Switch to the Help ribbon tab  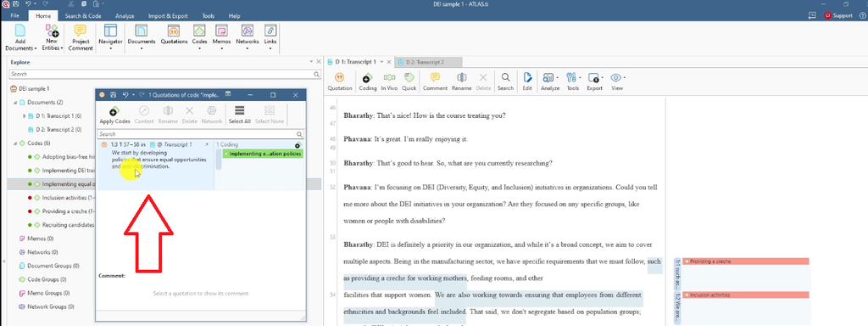[234, 16]
